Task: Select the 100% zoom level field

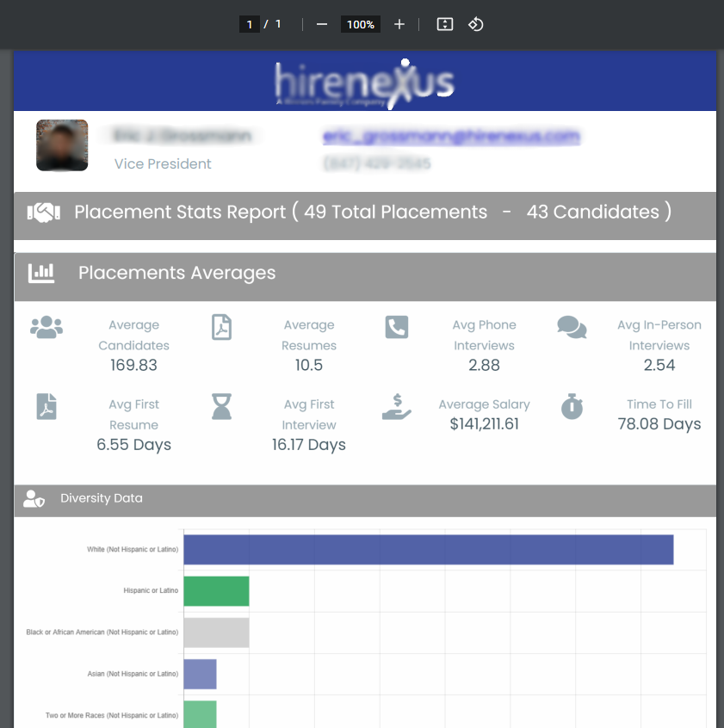Action: tap(361, 24)
